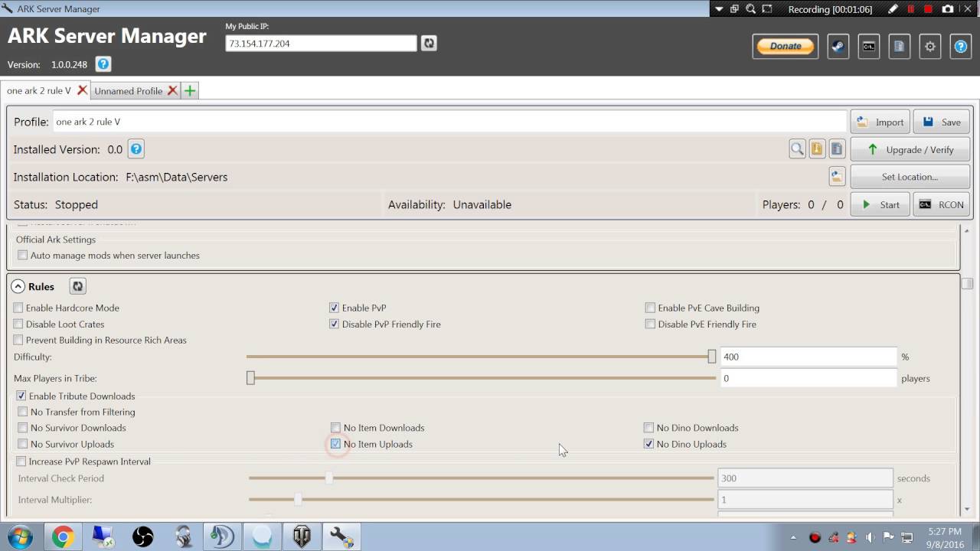Close the 'one ark 2 rule V' tab
980x551 pixels.
click(x=82, y=90)
